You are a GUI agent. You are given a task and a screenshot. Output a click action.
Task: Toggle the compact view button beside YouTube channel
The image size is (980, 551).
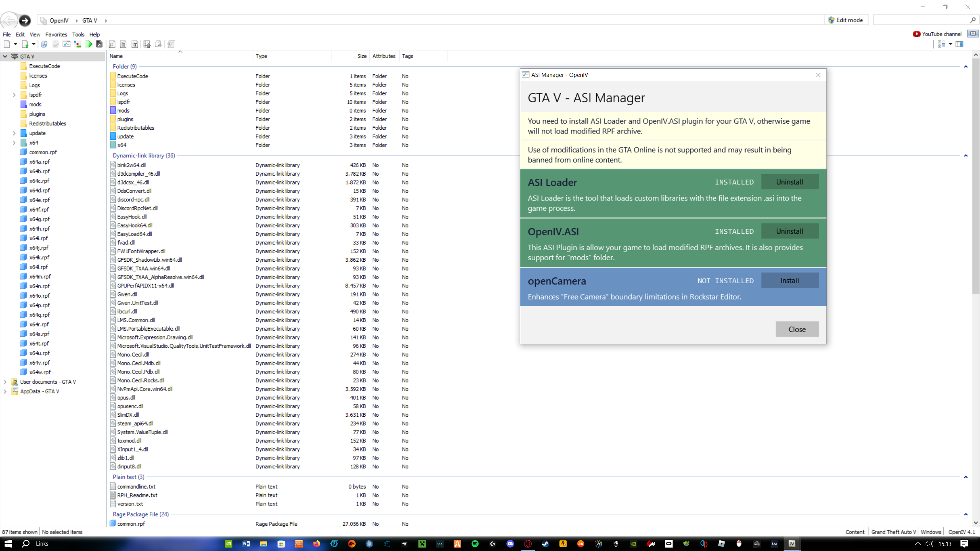(973, 34)
